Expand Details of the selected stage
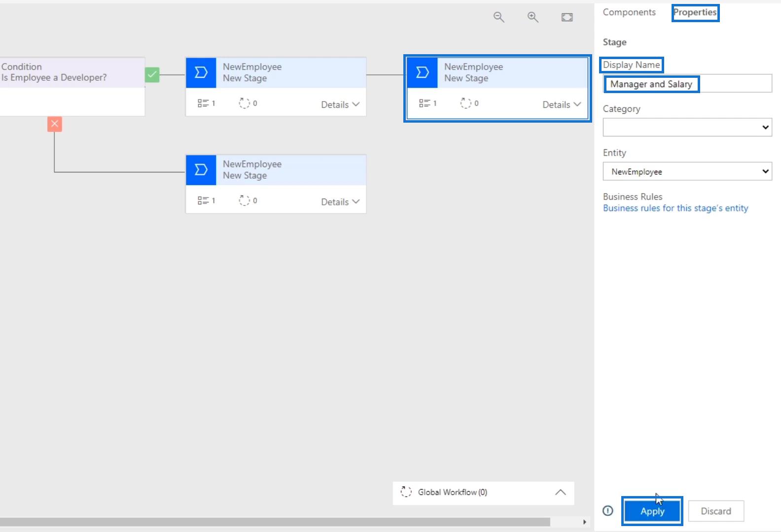 [x=562, y=104]
